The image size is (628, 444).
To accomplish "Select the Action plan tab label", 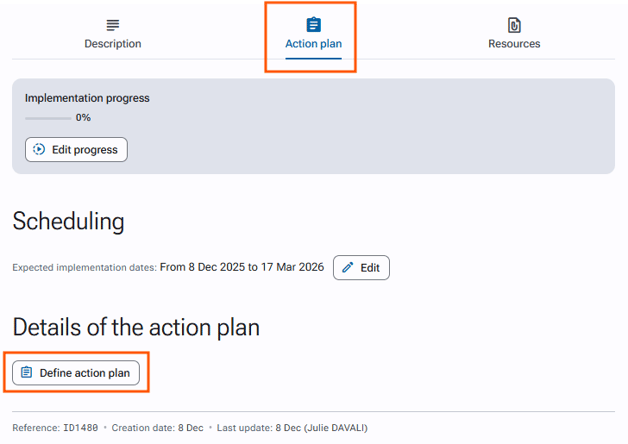I will point(314,44).
